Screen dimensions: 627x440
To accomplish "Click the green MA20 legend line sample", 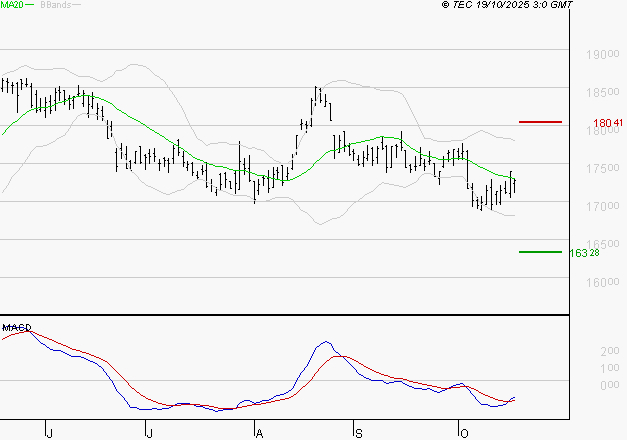I will pyautogui.click(x=30, y=6).
